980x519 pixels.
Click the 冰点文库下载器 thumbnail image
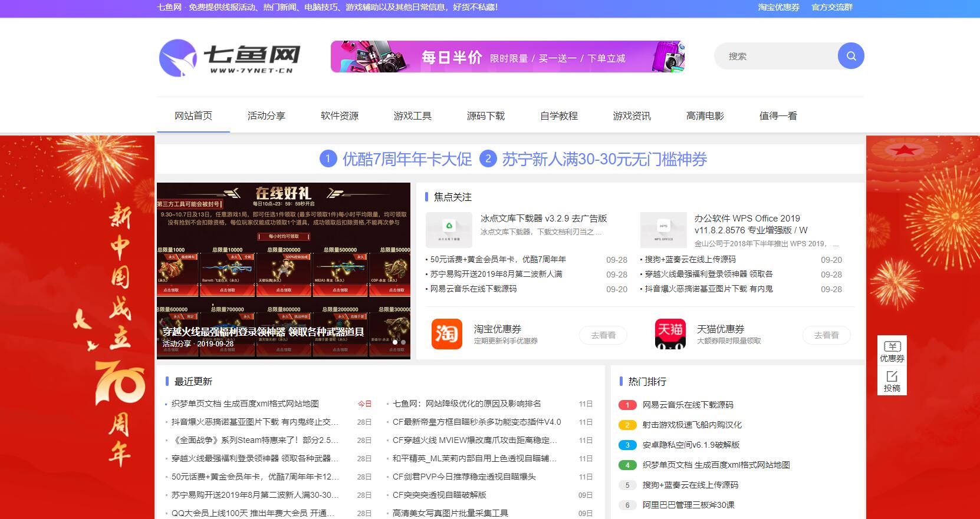coord(449,230)
